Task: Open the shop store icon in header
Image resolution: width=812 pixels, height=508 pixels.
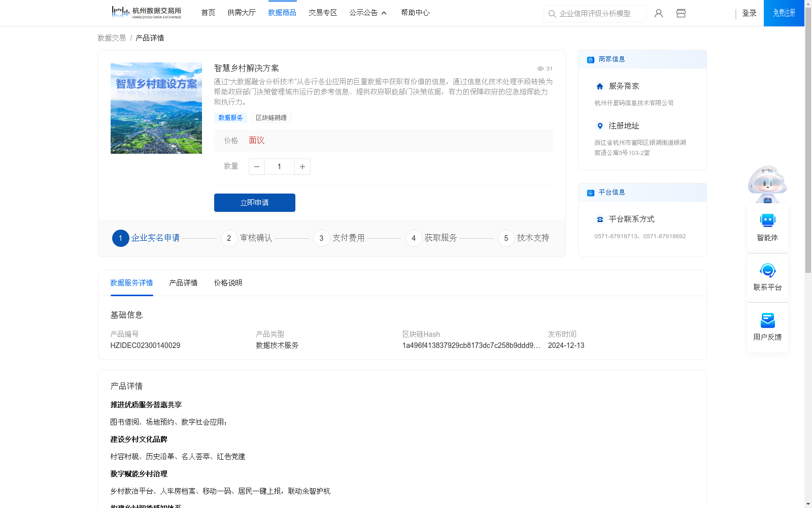Action: (x=681, y=13)
